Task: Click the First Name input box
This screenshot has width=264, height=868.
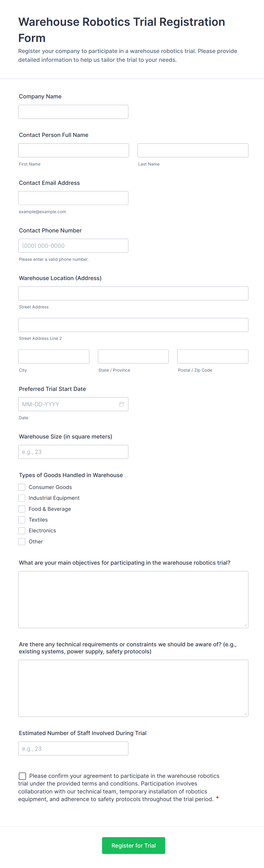Action: 73,150
